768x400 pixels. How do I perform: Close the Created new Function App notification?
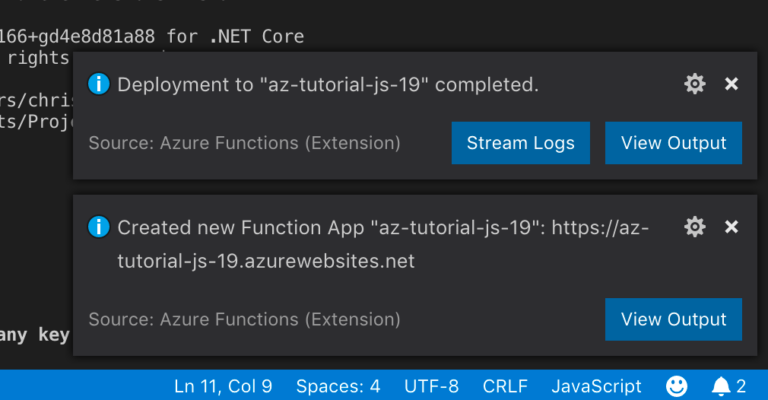[x=731, y=228]
